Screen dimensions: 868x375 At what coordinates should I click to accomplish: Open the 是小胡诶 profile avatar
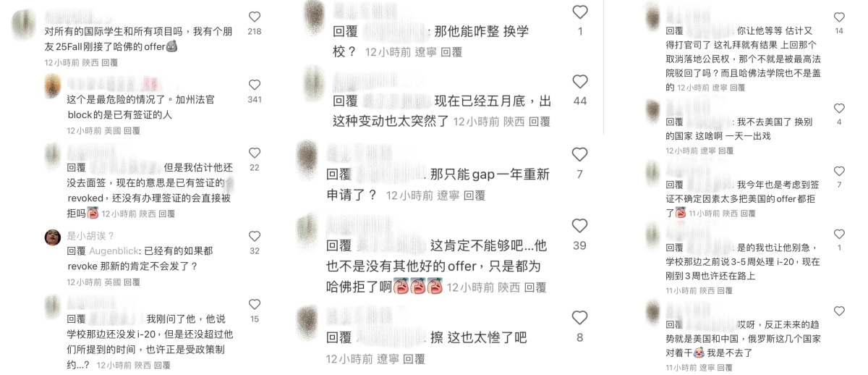pos(52,237)
